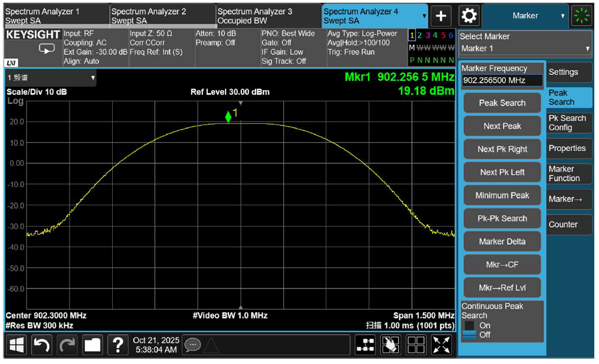Viewport: 599px width, 364px height.
Task: Select the quad window layout icon
Action: click(x=415, y=345)
